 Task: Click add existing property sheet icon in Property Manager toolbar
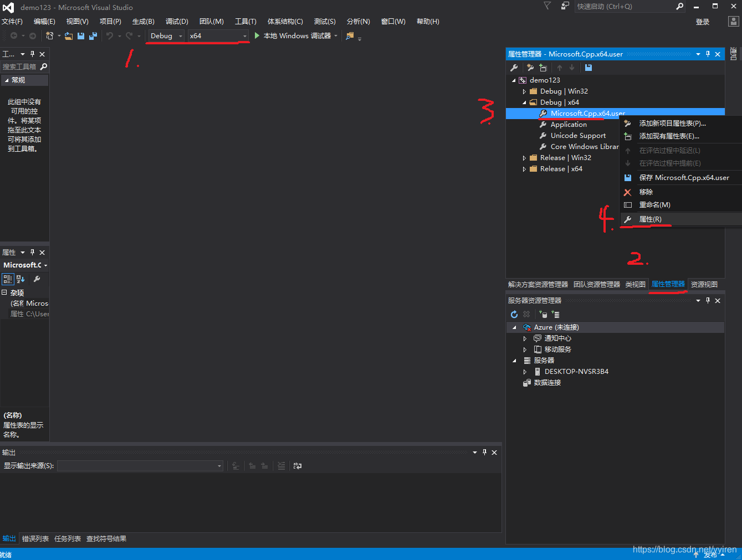point(543,68)
